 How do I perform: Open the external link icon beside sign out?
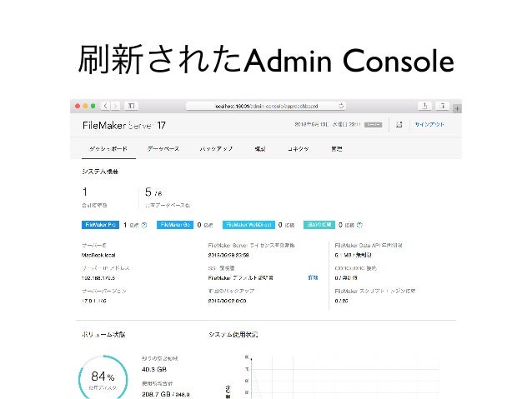(x=399, y=124)
